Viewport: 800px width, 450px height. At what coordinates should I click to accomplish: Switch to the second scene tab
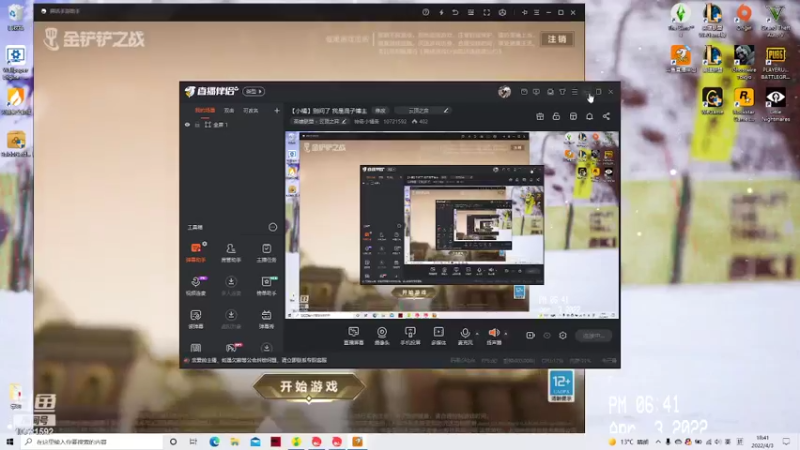(229, 110)
